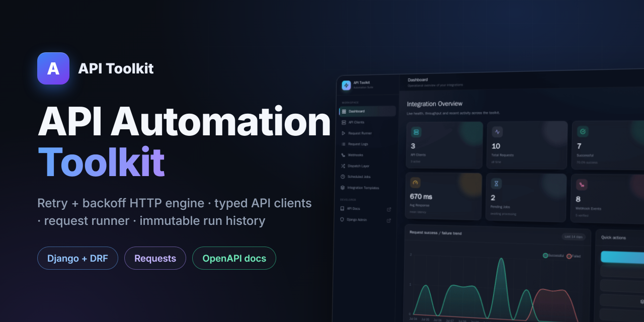This screenshot has height=322, width=644.
Task: Click the '3' API Clients value
Action: (413, 146)
